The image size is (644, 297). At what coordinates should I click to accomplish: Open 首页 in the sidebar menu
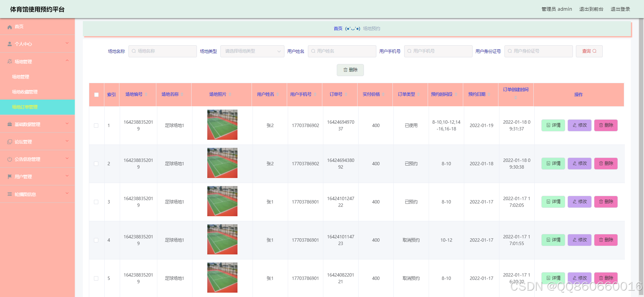37,26
